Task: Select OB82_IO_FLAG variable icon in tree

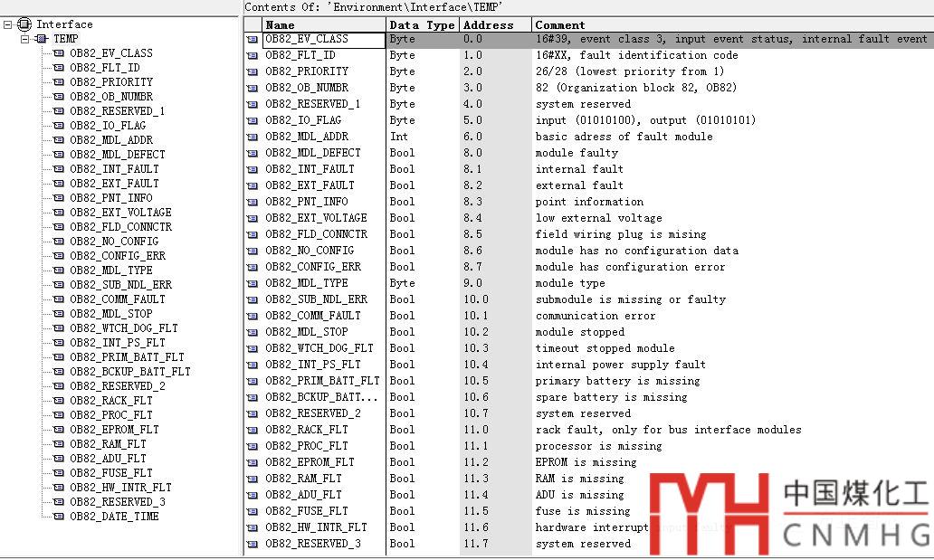Action: point(59,126)
